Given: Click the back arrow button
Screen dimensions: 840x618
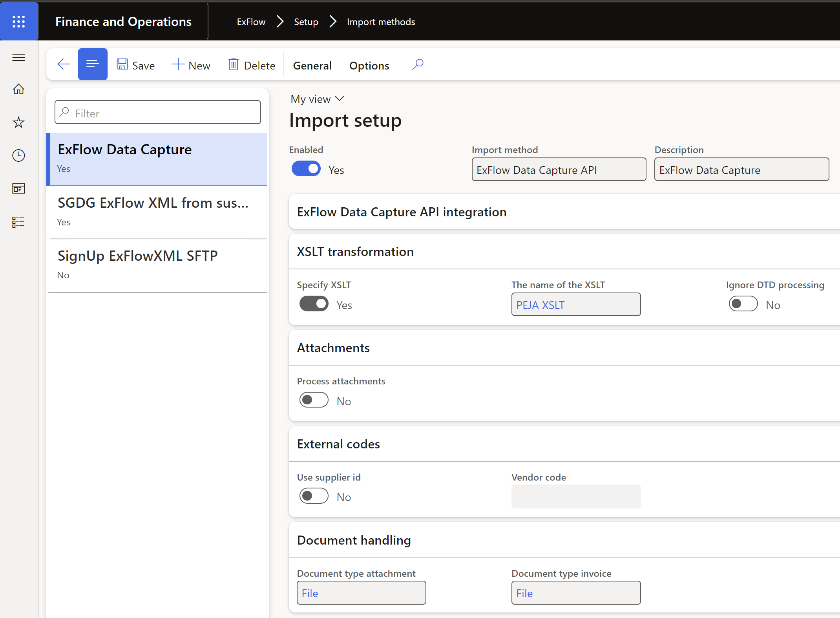Looking at the screenshot, I should [63, 64].
